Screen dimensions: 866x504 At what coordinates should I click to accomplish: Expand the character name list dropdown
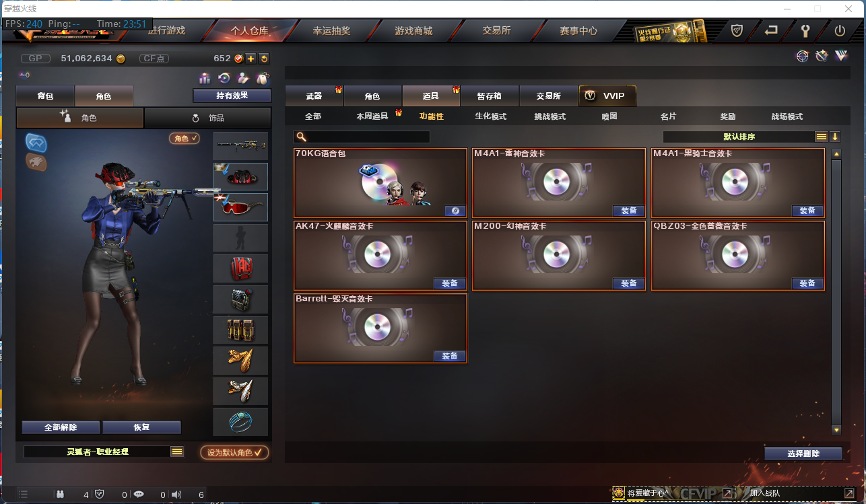(x=177, y=452)
